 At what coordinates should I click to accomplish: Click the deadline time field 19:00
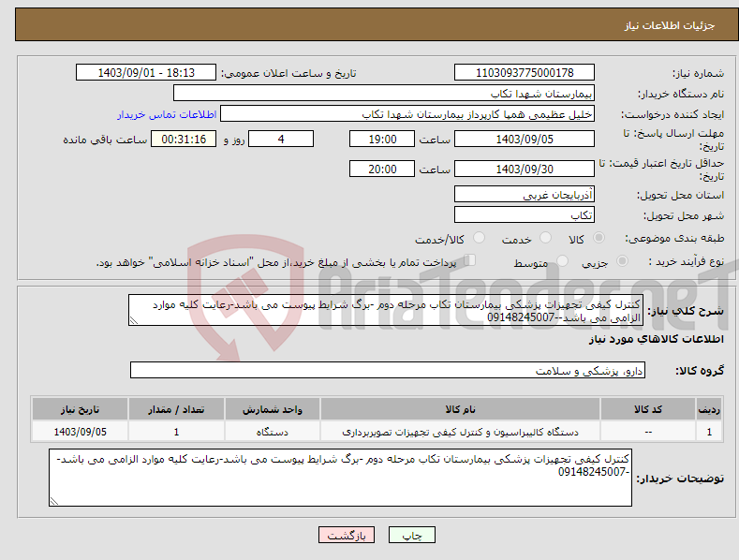coord(382,139)
